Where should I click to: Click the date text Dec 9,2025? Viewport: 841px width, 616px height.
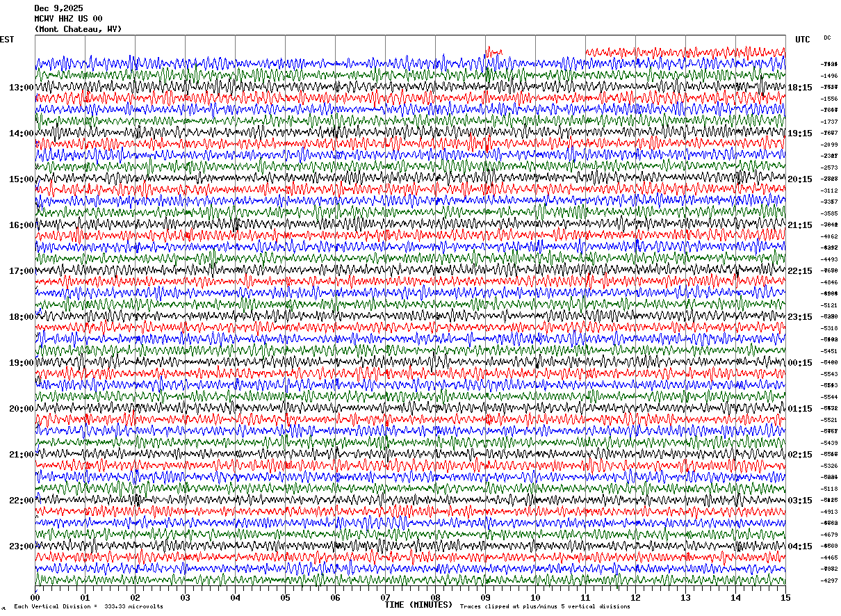point(59,8)
